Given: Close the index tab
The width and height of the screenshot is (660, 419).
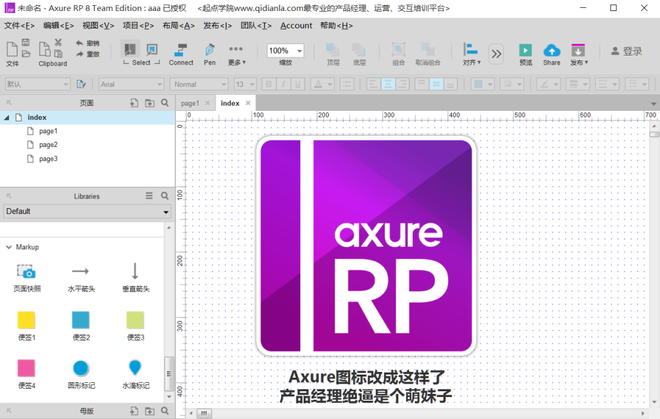Looking at the screenshot, I should coord(248,103).
